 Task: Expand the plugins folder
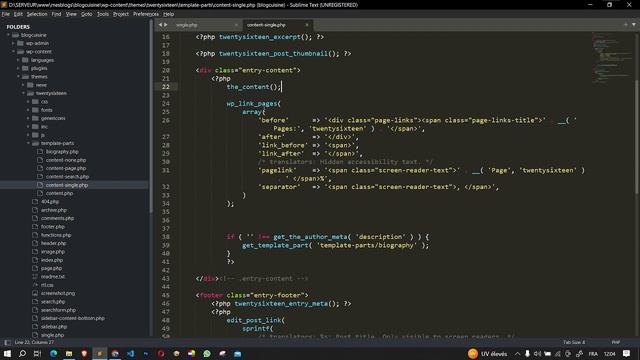[x=18, y=68]
